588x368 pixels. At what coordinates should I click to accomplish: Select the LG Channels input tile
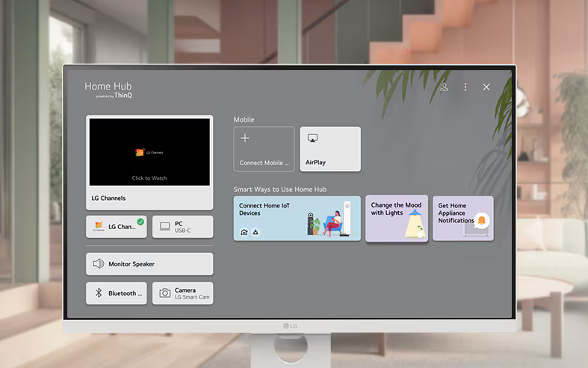tap(117, 227)
